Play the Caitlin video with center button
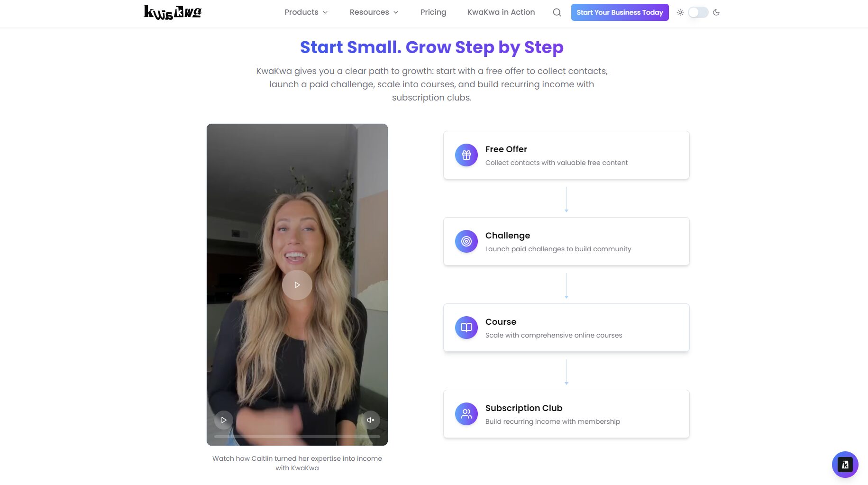This screenshot has height=485, width=868. click(x=297, y=285)
